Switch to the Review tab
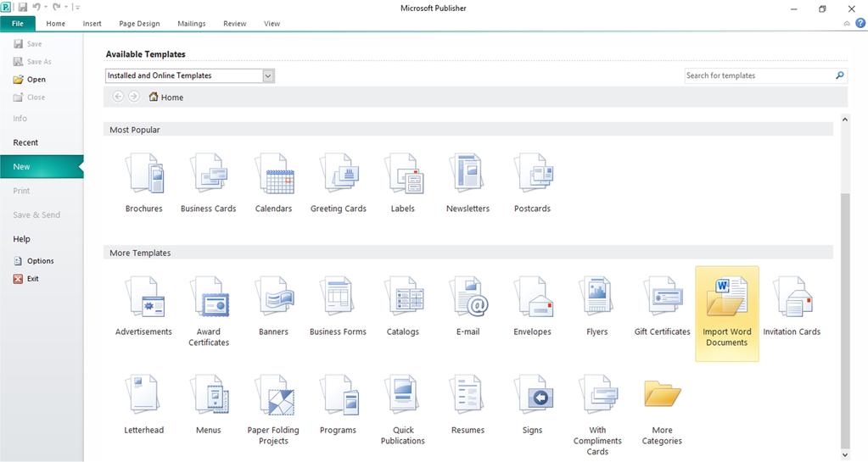868x462 pixels. pos(235,23)
